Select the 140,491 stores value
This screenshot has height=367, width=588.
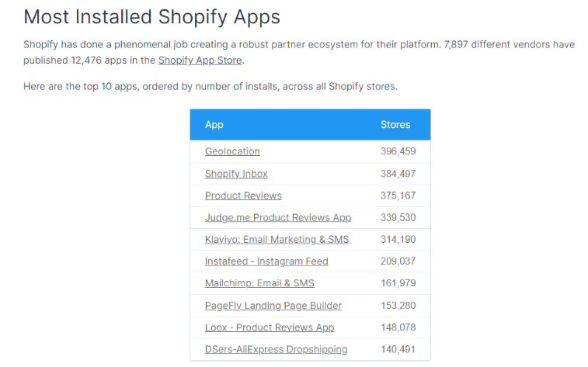(x=398, y=349)
